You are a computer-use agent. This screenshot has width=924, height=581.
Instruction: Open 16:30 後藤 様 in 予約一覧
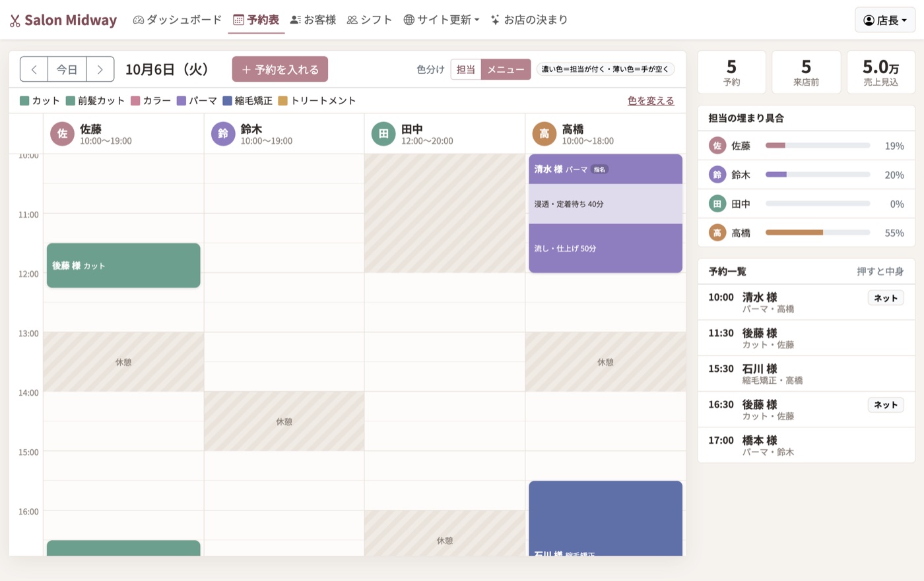click(x=806, y=410)
